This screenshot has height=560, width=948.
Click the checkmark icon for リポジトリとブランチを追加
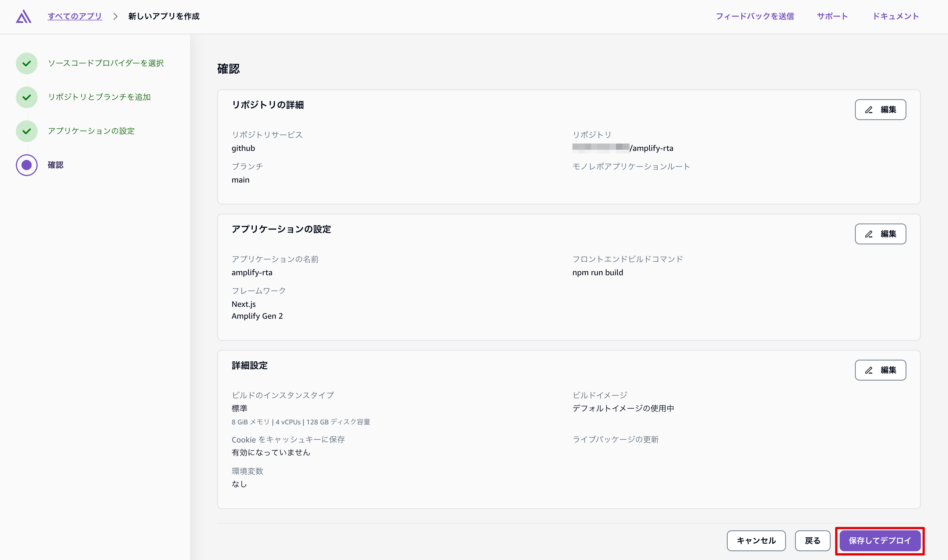(26, 97)
